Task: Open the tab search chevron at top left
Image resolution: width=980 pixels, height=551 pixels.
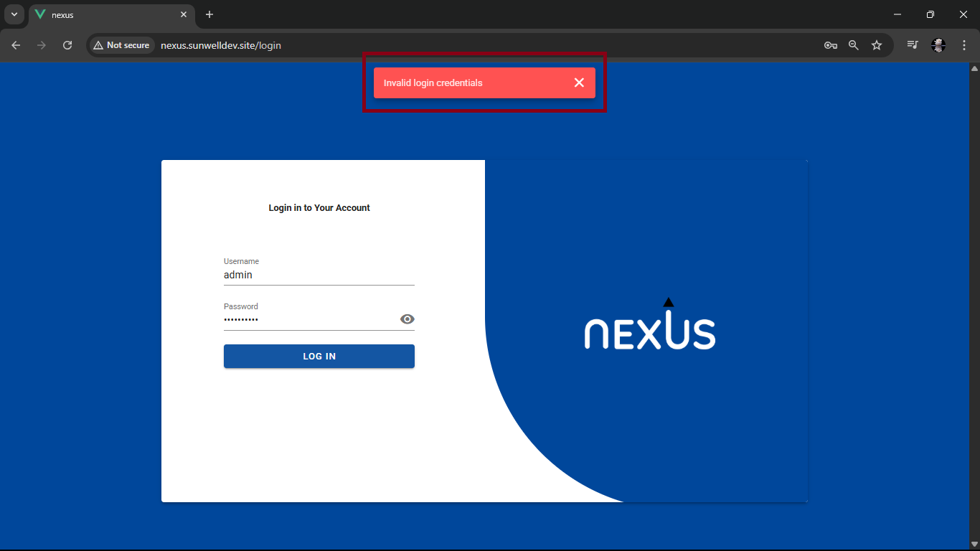Action: pyautogui.click(x=14, y=14)
